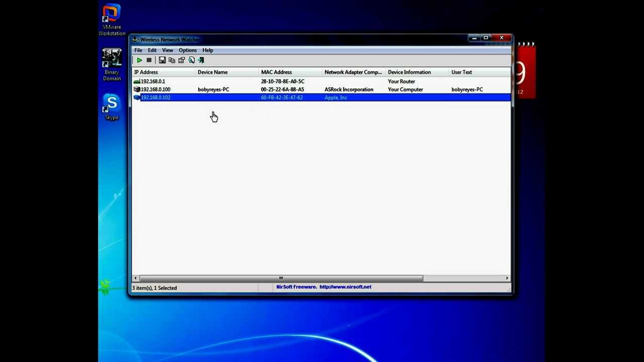
Task: Click the horizontal scrollbar right arrow
Action: tap(507, 278)
